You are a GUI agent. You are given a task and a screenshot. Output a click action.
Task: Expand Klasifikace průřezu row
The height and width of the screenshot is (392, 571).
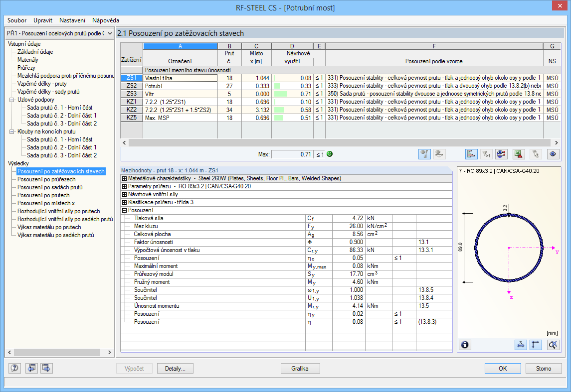tap(124, 203)
